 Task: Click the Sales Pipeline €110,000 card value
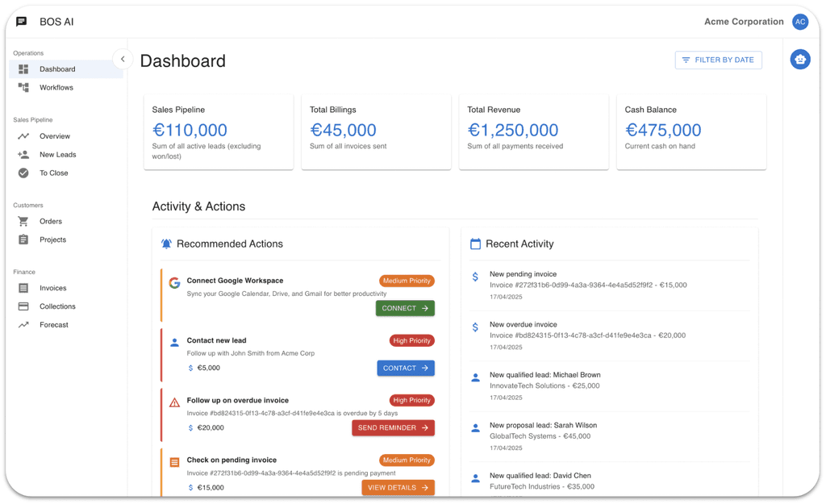click(190, 130)
